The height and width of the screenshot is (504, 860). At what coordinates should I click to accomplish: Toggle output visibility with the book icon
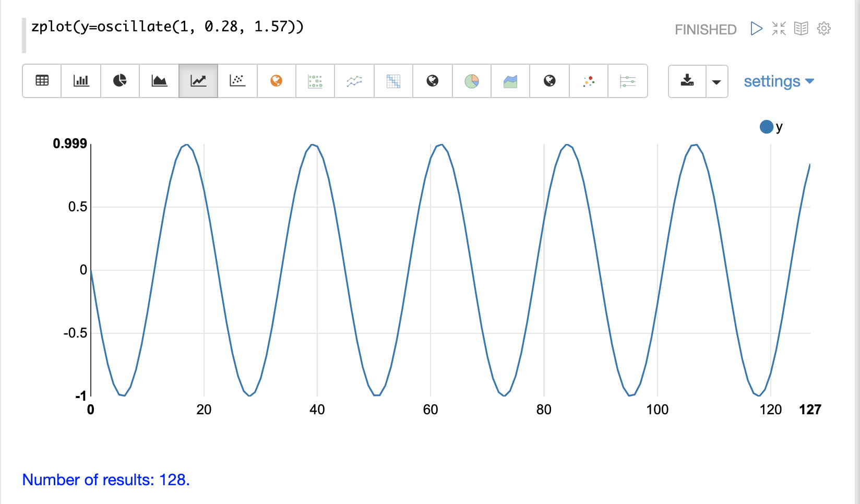801,28
